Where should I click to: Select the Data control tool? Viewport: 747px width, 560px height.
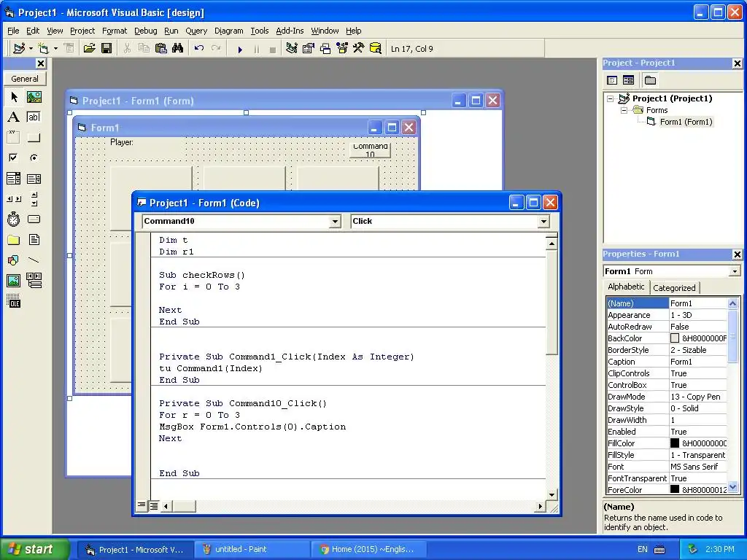[x=34, y=281]
